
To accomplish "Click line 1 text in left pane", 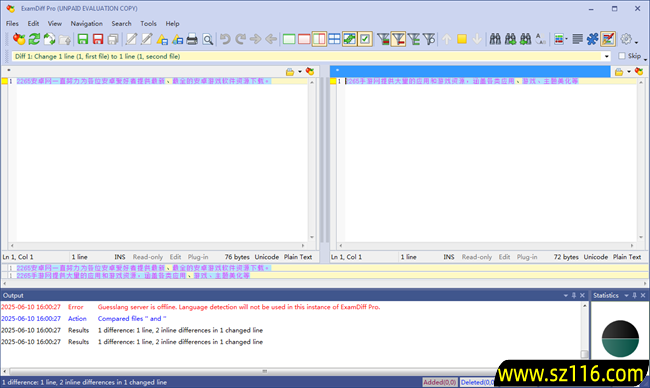I will pyautogui.click(x=143, y=81).
